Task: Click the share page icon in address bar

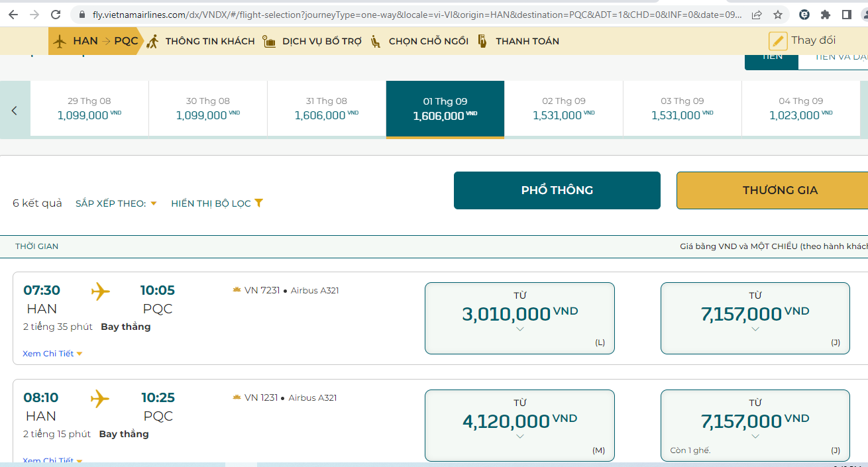Action: tap(757, 15)
